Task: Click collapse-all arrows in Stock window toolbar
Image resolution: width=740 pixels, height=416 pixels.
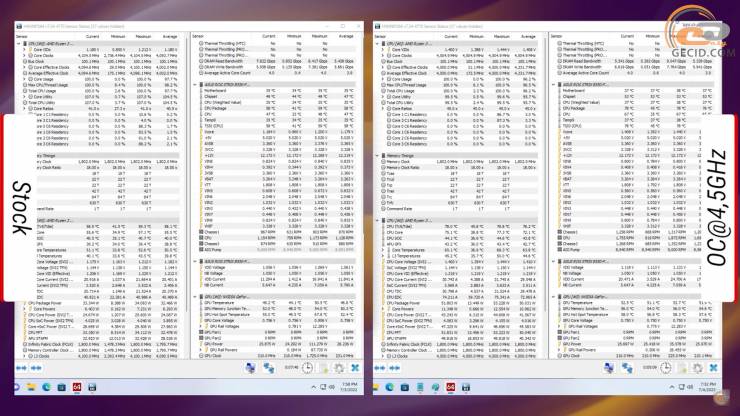Action: [x=36, y=367]
